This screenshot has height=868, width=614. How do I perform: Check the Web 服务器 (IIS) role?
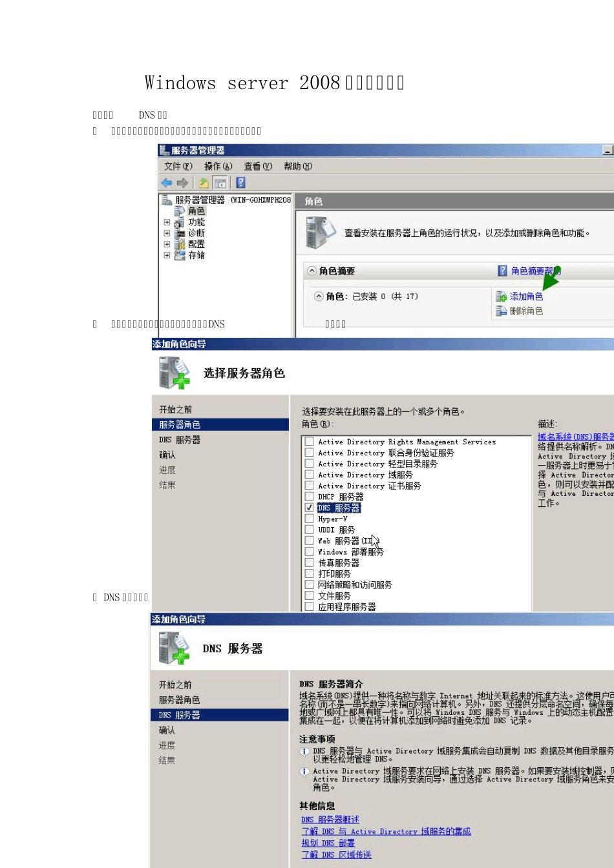click(x=309, y=541)
